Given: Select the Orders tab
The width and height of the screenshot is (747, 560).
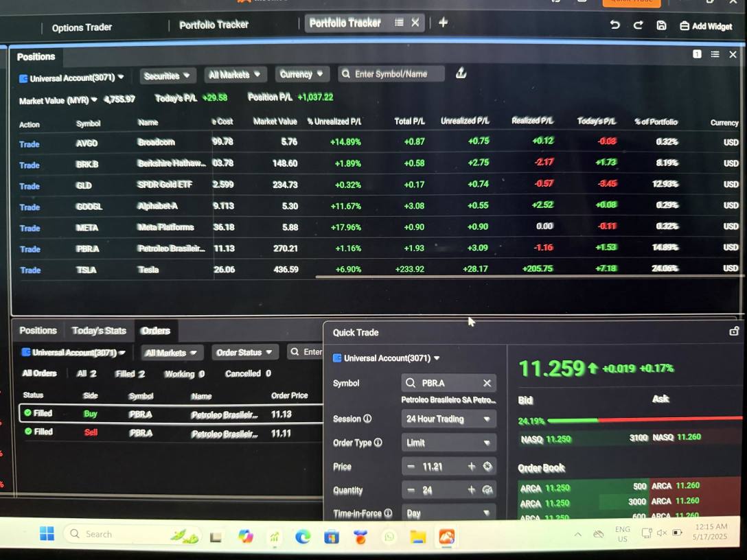Looking at the screenshot, I should pyautogui.click(x=156, y=331).
